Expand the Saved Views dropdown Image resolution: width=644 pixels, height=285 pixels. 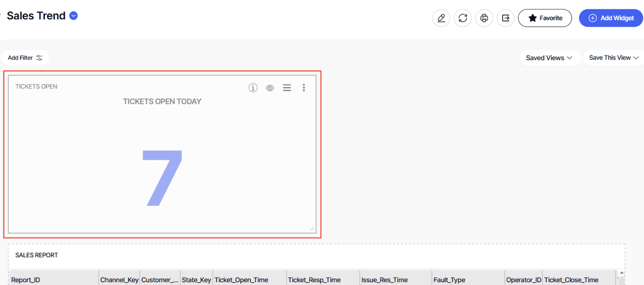(x=549, y=58)
